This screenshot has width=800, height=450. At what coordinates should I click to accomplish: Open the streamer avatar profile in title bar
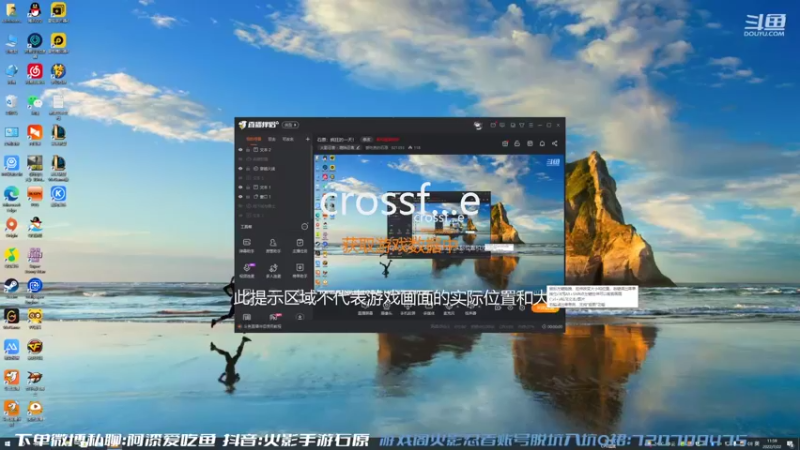click(478, 125)
